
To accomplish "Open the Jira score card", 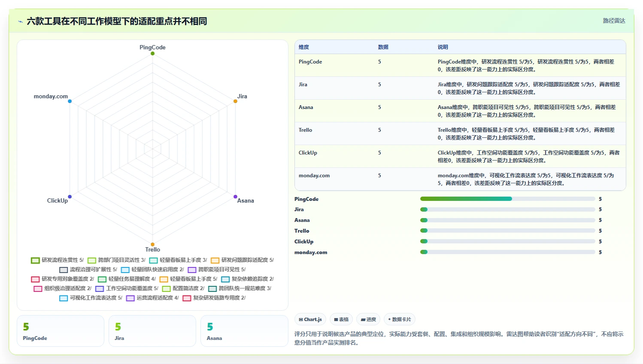I will tap(152, 331).
